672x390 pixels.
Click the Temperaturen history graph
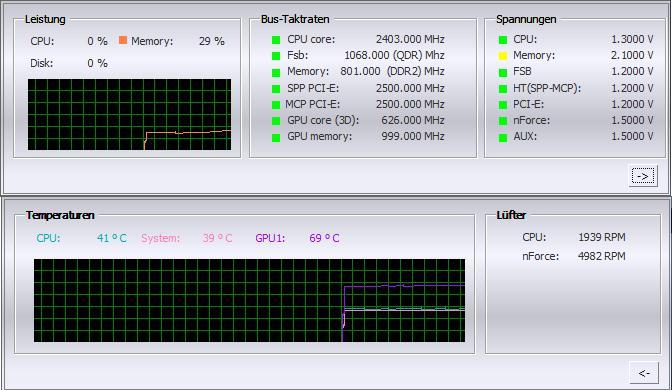click(x=249, y=300)
